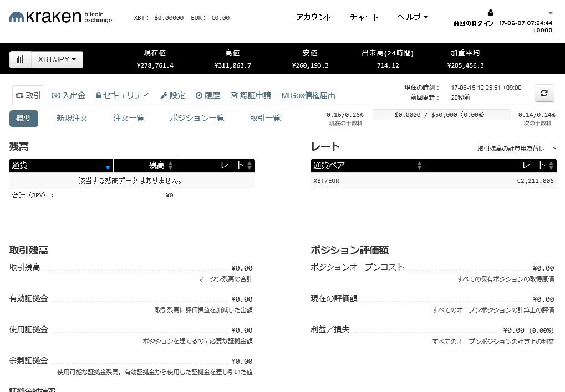
Task: Click the fee volume progress bar
Action: [441, 115]
